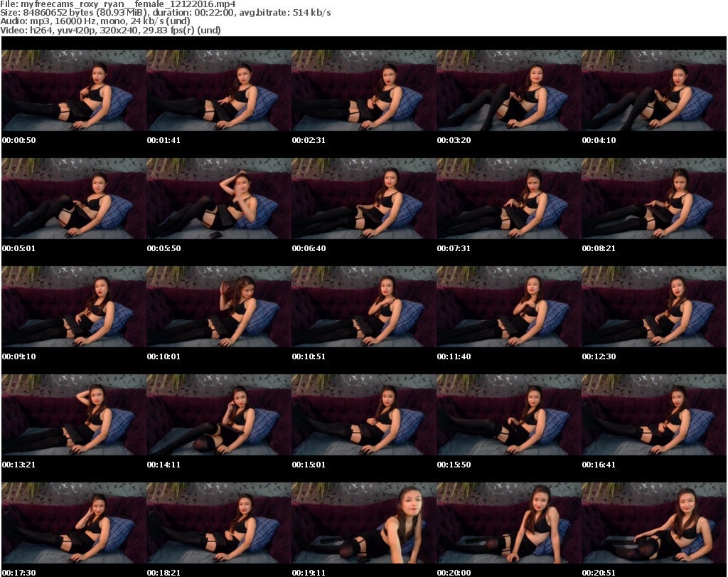Click the timestamp text 00:04:10
Screen dimensions: 728x577
pos(599,140)
